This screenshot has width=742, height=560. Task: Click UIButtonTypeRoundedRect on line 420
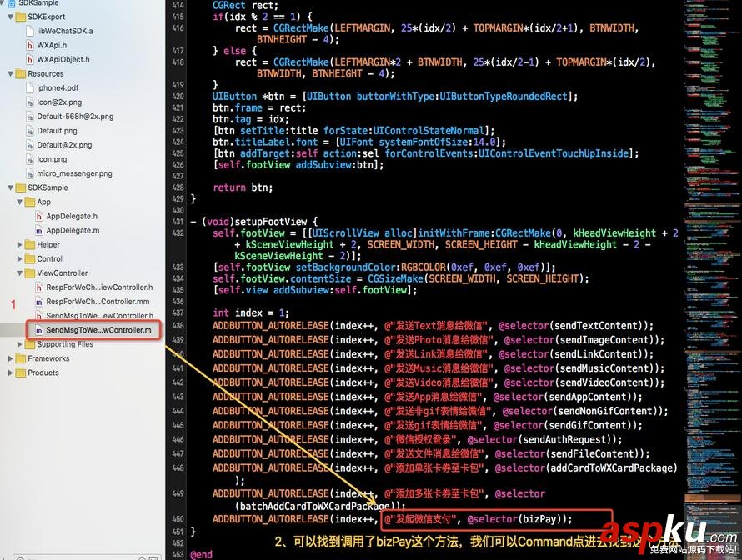point(504,97)
